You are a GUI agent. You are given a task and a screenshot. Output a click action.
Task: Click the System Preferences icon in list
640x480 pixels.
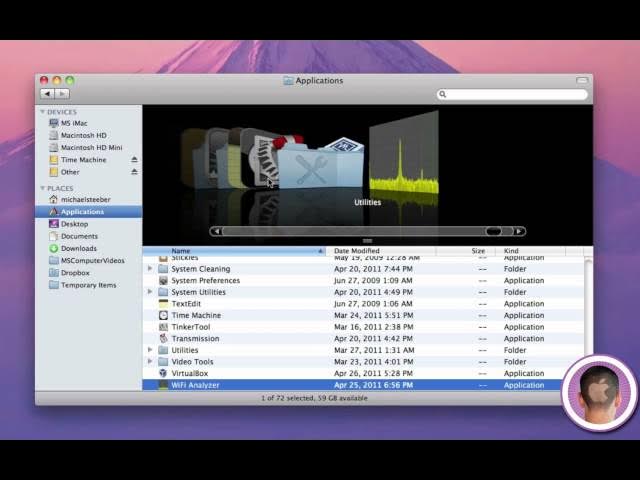click(x=163, y=280)
